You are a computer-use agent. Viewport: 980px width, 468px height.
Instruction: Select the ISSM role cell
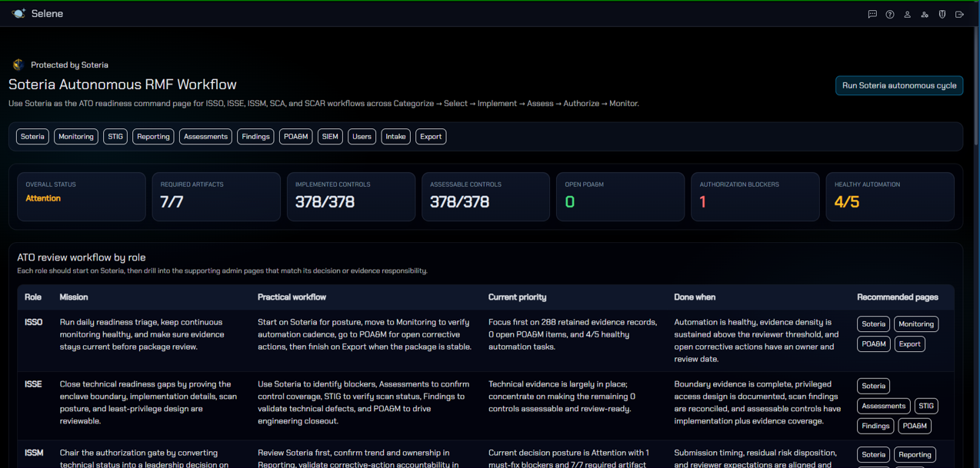click(x=34, y=453)
